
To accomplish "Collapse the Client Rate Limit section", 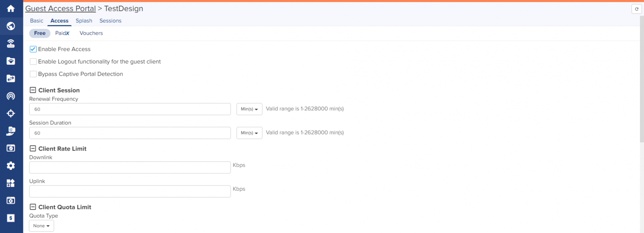I will click(x=33, y=148).
